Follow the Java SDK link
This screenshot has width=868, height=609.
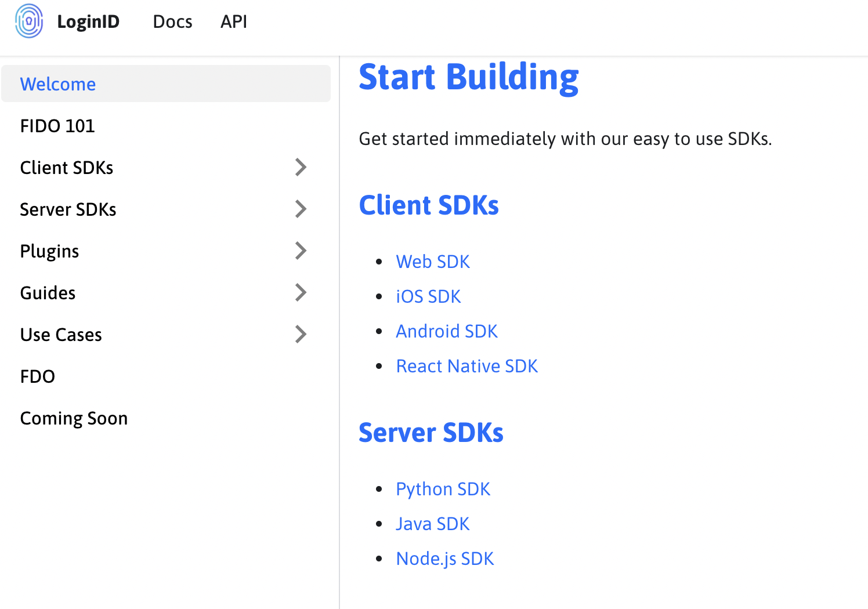click(433, 524)
